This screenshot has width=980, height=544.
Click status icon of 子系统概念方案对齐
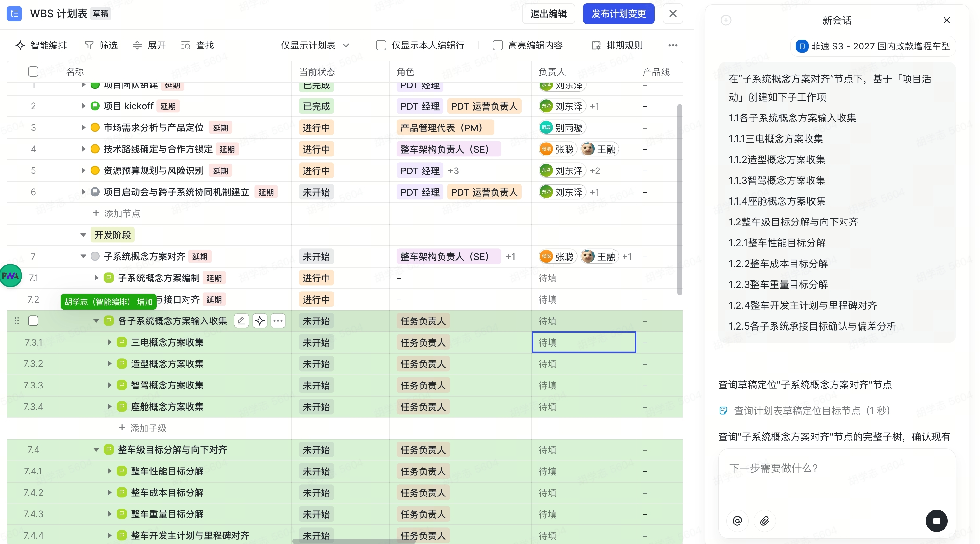(x=95, y=257)
